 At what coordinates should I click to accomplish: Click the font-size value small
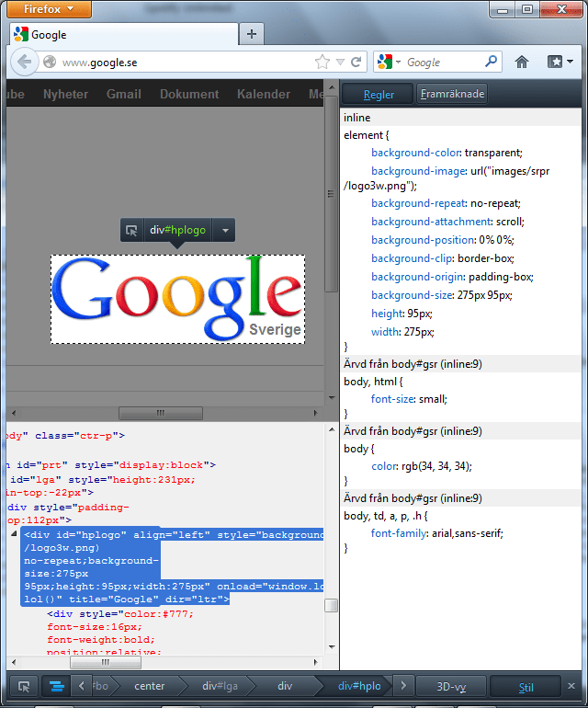431,399
